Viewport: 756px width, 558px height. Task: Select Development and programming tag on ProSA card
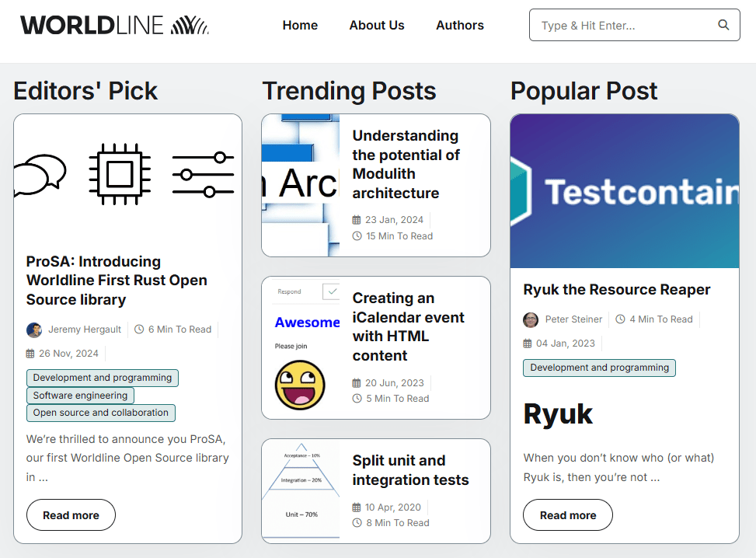(x=103, y=378)
